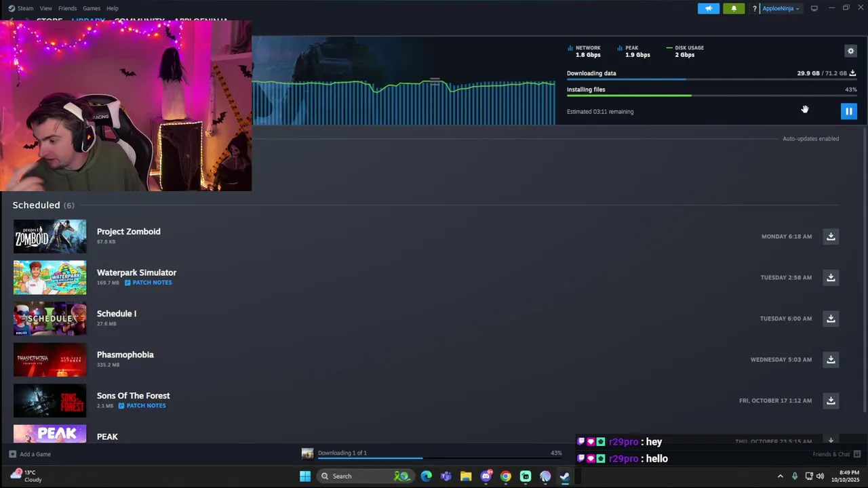Click the Project Zomboid title

[128, 232]
